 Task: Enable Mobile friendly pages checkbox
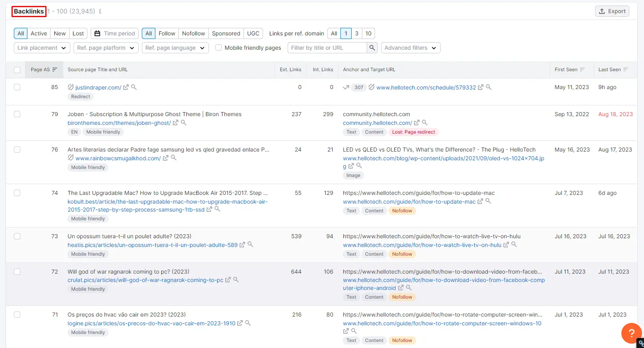(x=219, y=47)
